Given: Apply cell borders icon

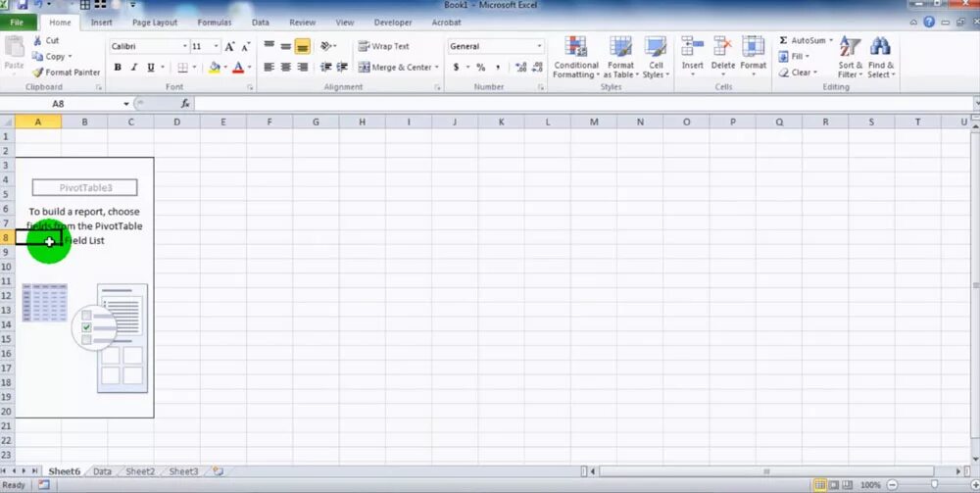Looking at the screenshot, I should [x=182, y=67].
